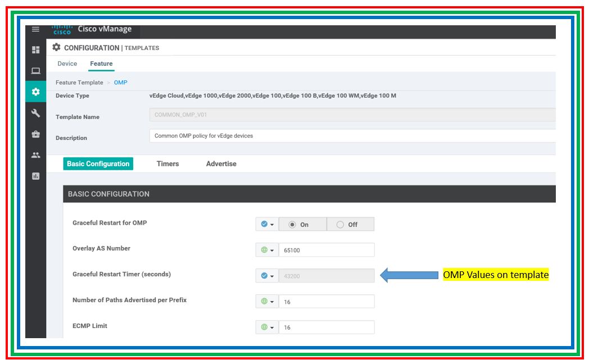Open the Tools wrench icon
This screenshot has width=589, height=364.
tap(35, 113)
